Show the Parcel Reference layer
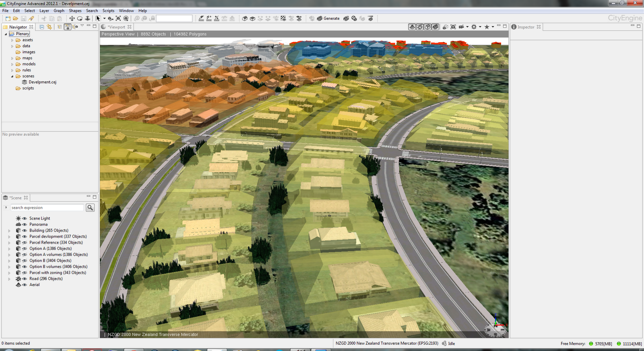 coord(25,242)
